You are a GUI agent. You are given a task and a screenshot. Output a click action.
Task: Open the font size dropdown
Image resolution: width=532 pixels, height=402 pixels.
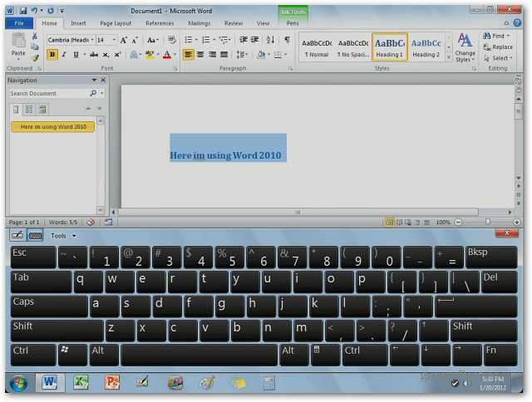point(114,40)
